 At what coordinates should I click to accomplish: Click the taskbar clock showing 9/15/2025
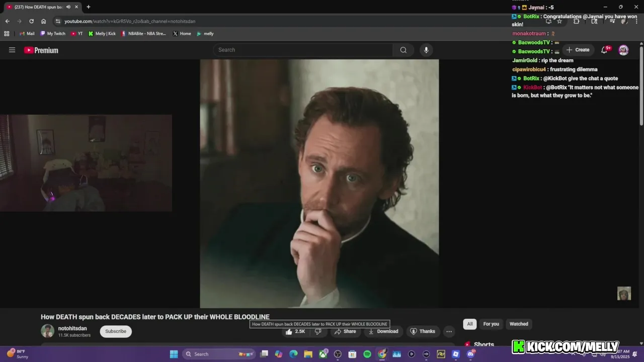pos(620,354)
